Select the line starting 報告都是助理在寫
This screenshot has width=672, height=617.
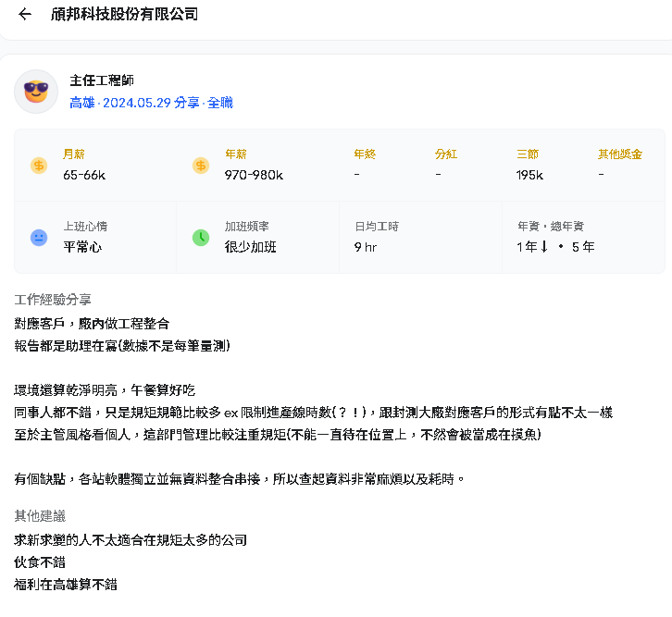coord(122,346)
